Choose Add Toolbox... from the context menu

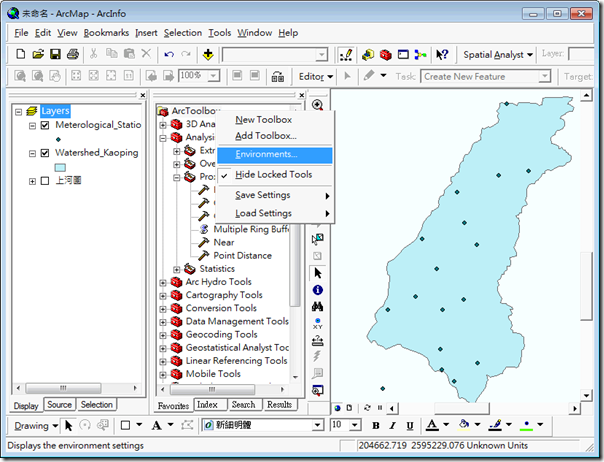tap(274, 136)
